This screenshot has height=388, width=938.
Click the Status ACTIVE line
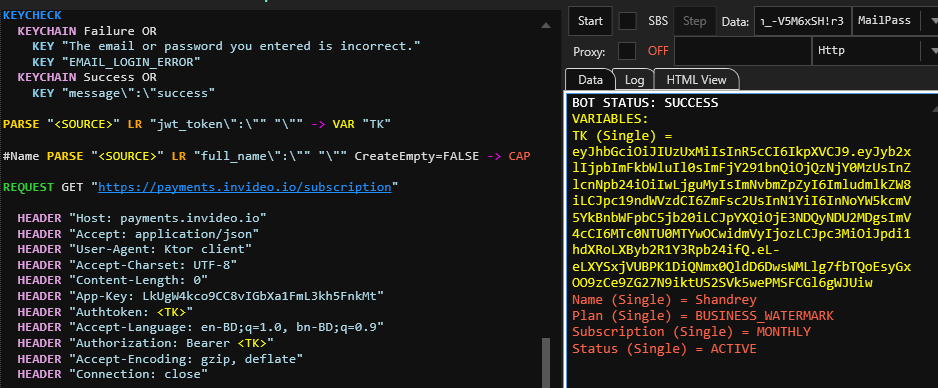(x=664, y=348)
